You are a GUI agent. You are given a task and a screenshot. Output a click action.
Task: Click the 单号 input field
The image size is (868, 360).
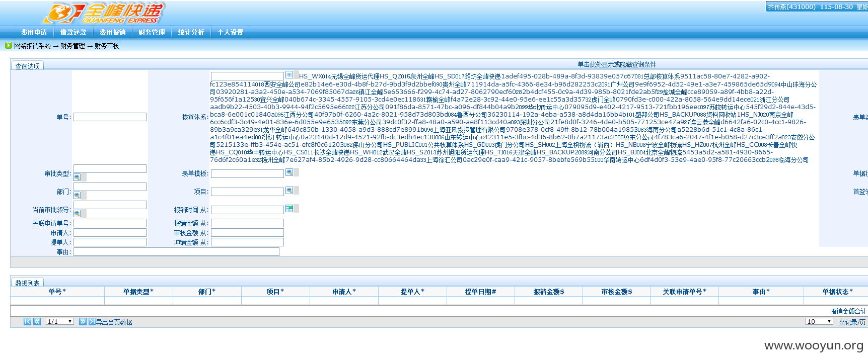click(110, 117)
